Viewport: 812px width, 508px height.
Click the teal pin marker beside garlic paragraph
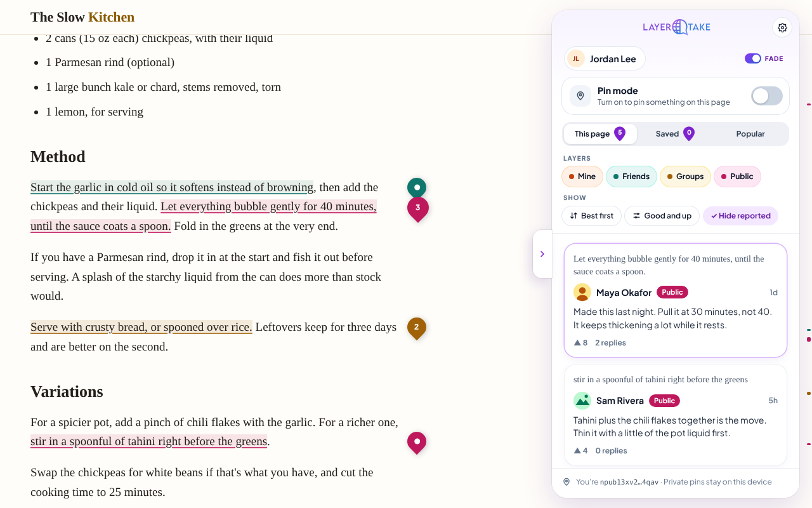[x=417, y=189]
